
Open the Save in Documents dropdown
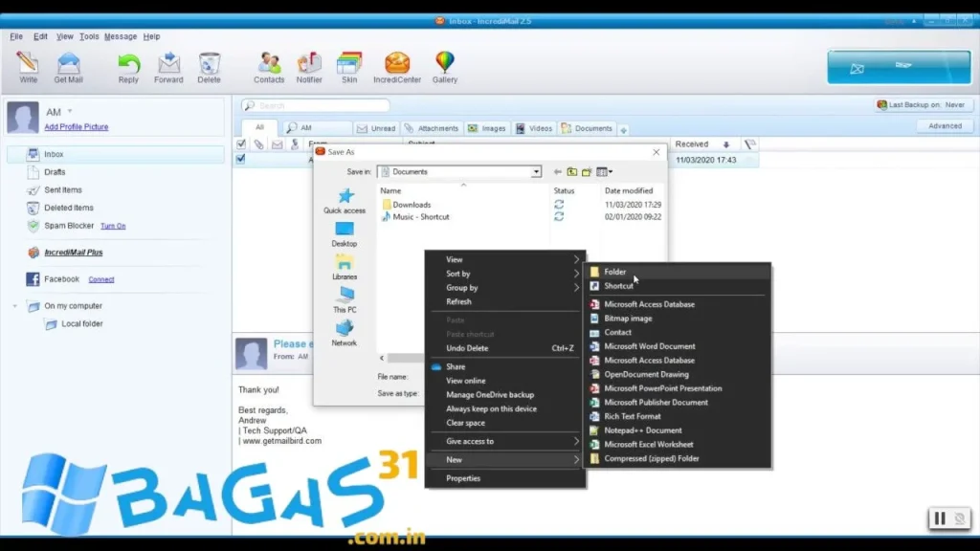pos(536,172)
